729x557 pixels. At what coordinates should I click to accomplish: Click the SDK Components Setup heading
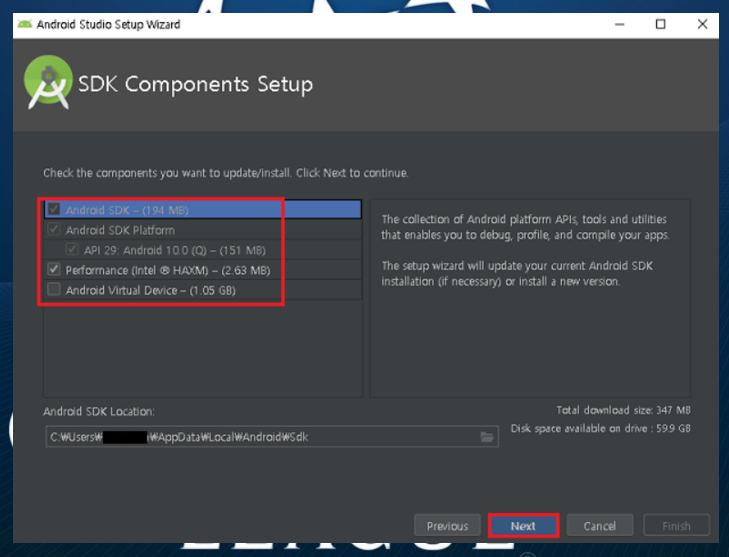(x=195, y=85)
